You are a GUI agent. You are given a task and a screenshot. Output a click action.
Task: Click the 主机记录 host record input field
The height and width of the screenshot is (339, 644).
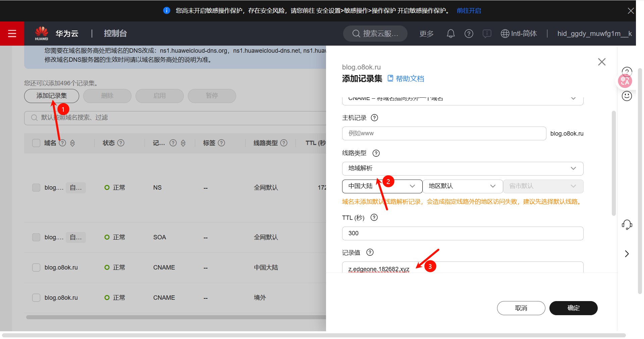pyautogui.click(x=444, y=133)
